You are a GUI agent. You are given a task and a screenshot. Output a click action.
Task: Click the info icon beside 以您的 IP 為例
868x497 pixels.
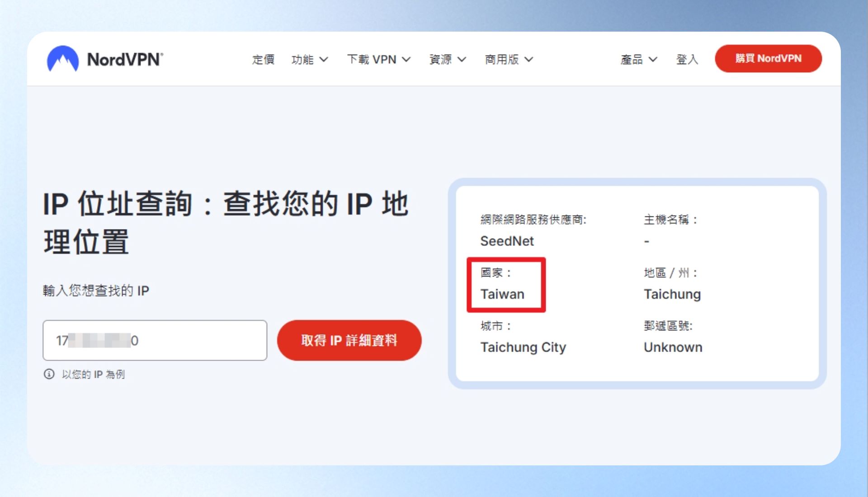click(49, 374)
